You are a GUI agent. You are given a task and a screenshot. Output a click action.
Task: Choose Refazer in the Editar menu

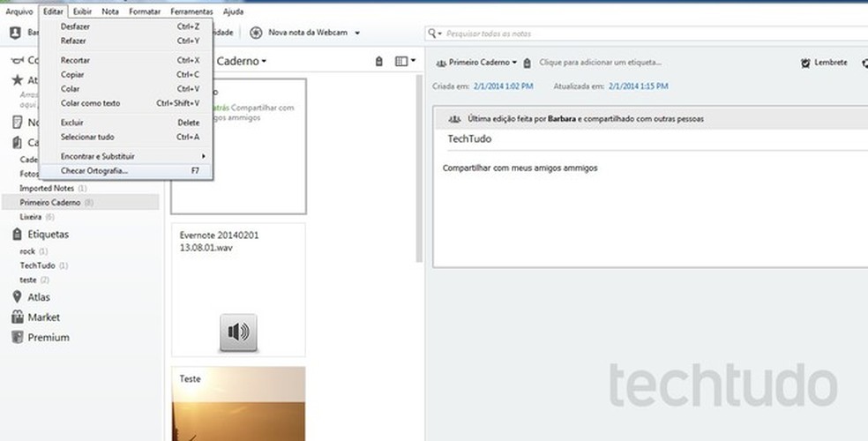[x=127, y=41]
